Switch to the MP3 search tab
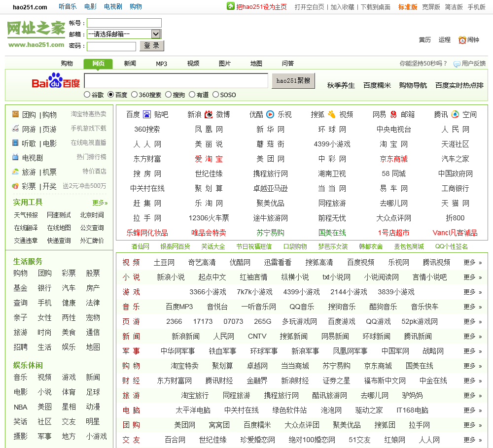This screenshot has height=448, width=493. (162, 64)
